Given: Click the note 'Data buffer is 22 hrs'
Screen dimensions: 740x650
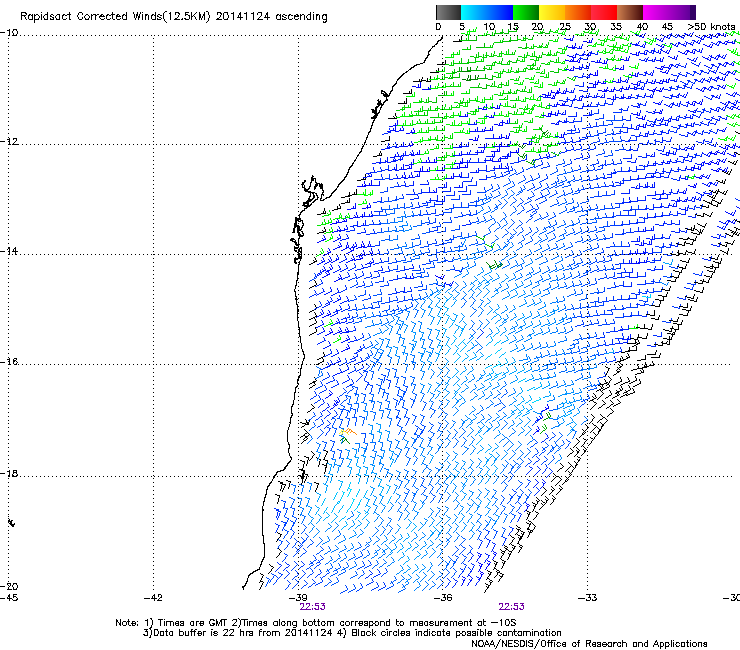Looking at the screenshot, I should point(204,633).
